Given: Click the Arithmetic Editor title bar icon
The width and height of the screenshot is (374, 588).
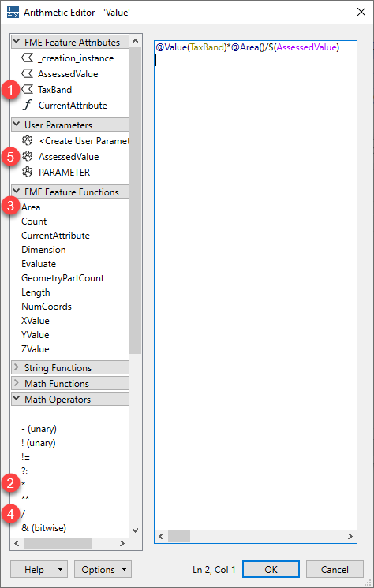Looking at the screenshot, I should click(13, 13).
